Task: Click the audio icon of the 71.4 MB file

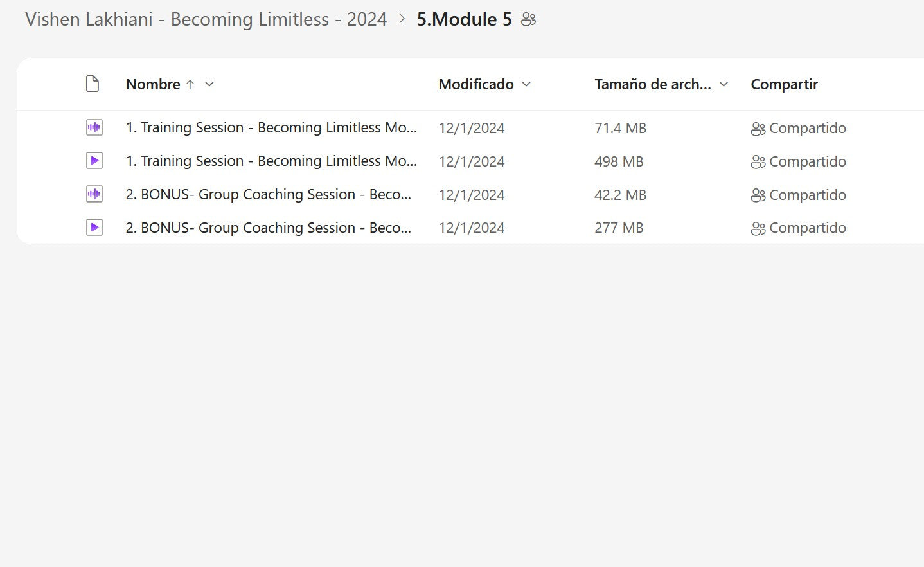Action: [x=94, y=127]
